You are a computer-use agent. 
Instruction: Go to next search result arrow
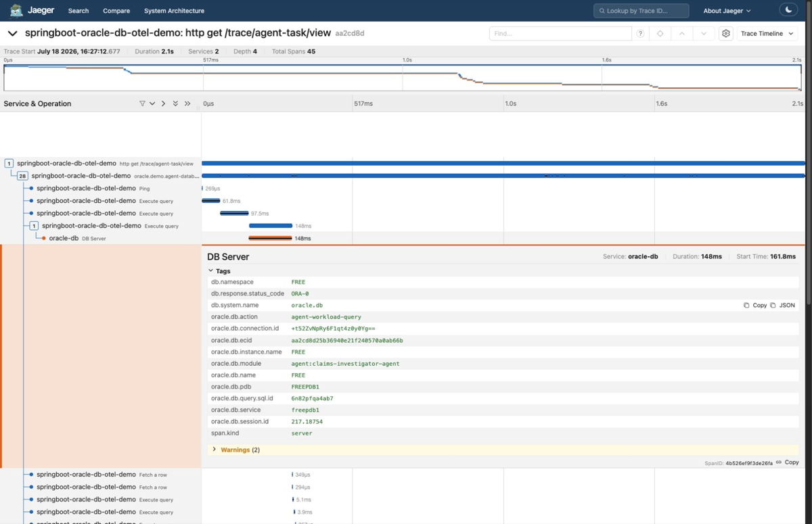[704, 33]
